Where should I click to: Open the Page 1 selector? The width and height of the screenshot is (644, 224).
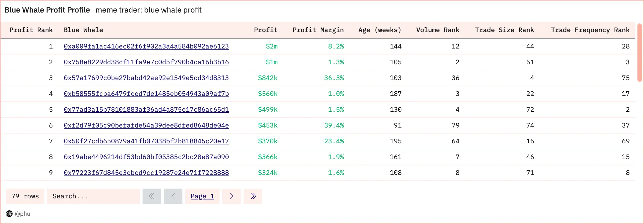click(x=202, y=196)
